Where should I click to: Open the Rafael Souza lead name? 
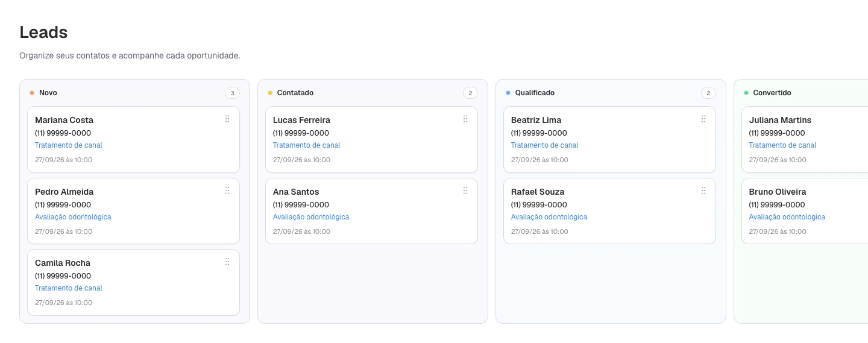tap(538, 192)
